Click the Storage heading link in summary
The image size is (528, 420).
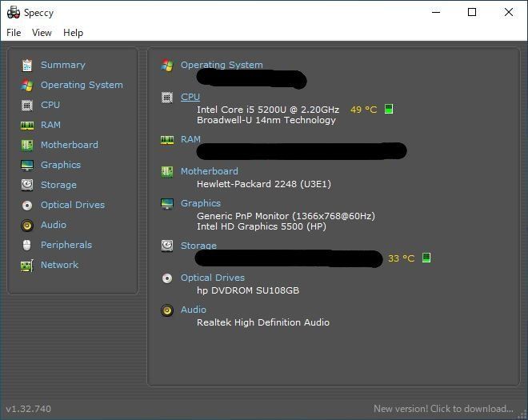(198, 245)
